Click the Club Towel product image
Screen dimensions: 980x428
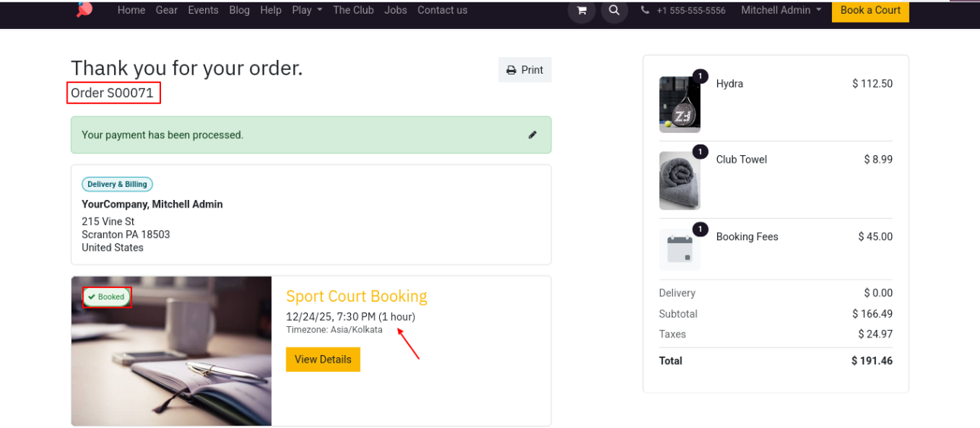pyautogui.click(x=679, y=180)
